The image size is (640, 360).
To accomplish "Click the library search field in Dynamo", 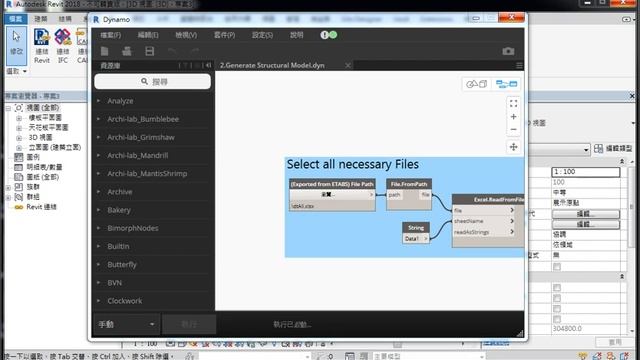I will click(x=153, y=82).
